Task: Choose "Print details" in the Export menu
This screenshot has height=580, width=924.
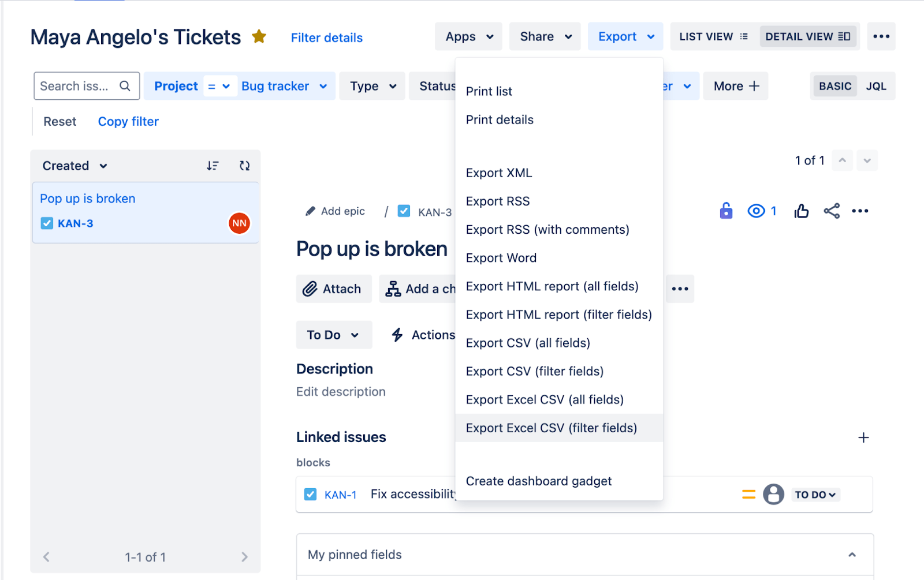Action: click(x=499, y=119)
